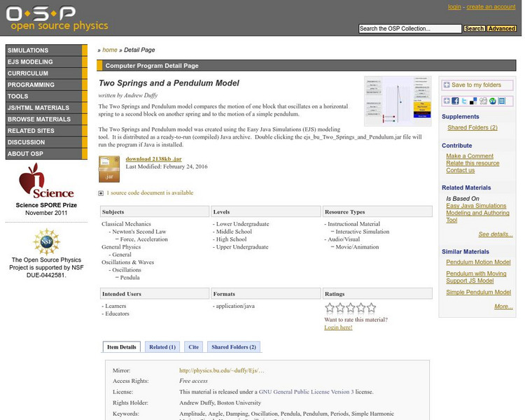Open the TOOLS menu item
525x420 pixels.
46,96
